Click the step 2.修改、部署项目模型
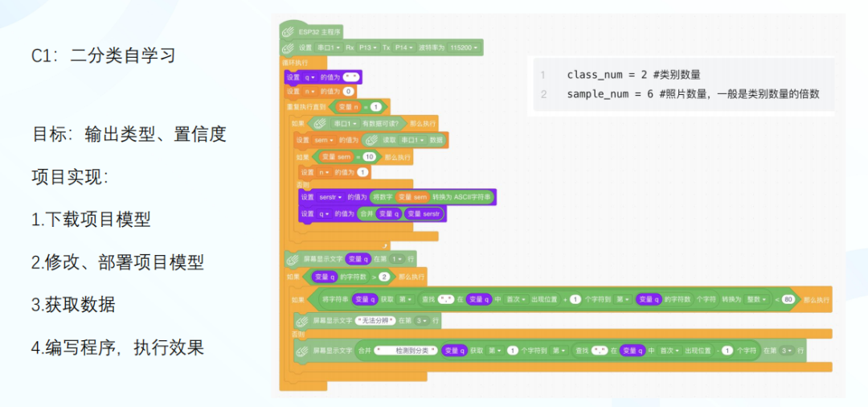The width and height of the screenshot is (868, 407). (x=118, y=262)
